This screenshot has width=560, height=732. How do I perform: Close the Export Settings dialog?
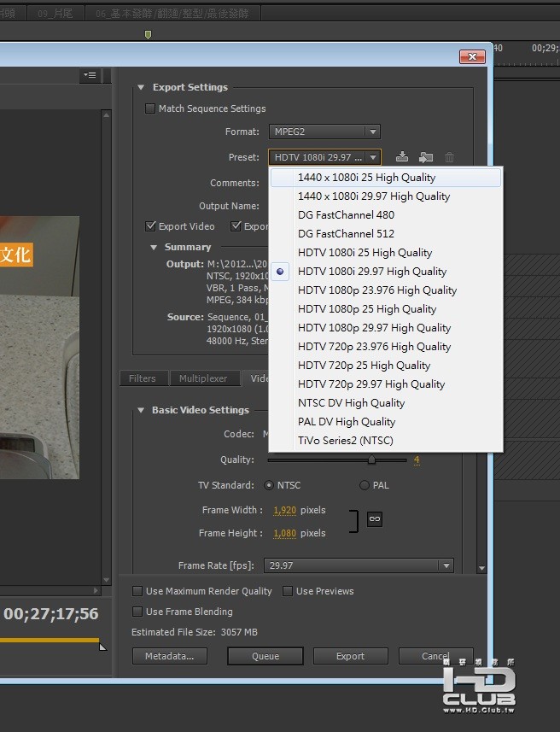tap(472, 56)
